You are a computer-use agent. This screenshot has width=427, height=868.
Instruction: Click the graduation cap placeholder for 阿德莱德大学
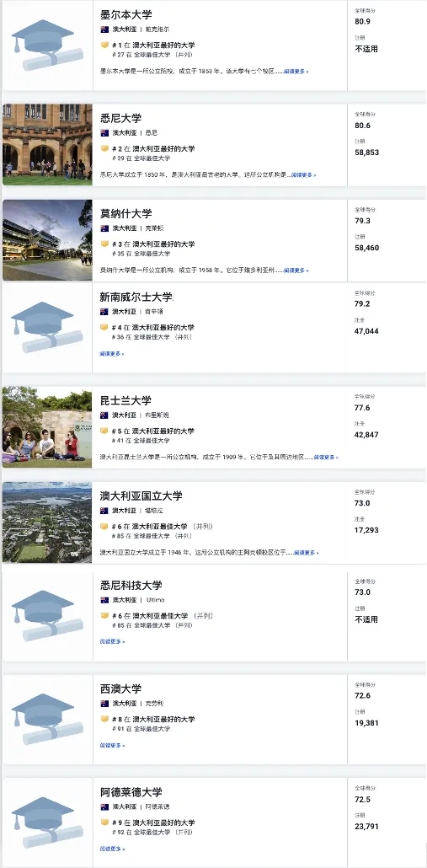47,822
